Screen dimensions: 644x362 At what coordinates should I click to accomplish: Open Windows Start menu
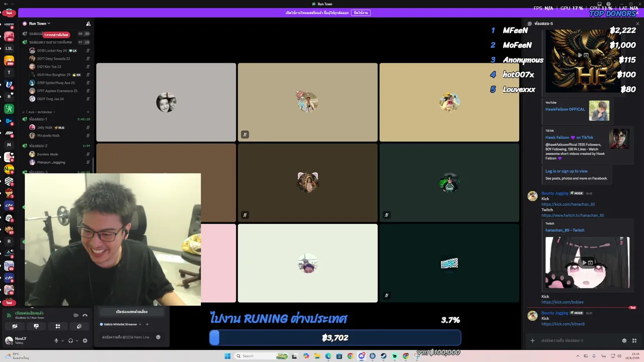click(x=227, y=356)
